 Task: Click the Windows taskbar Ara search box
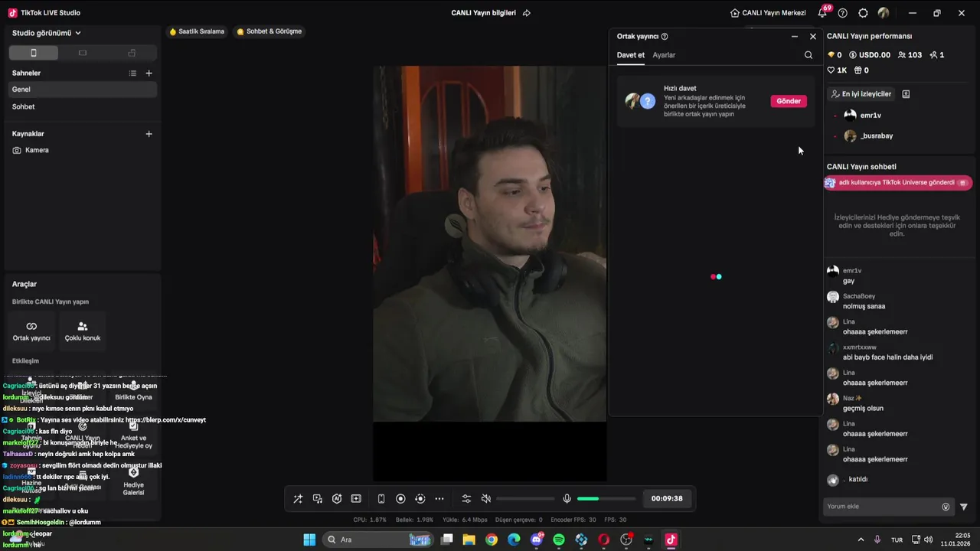click(377, 540)
